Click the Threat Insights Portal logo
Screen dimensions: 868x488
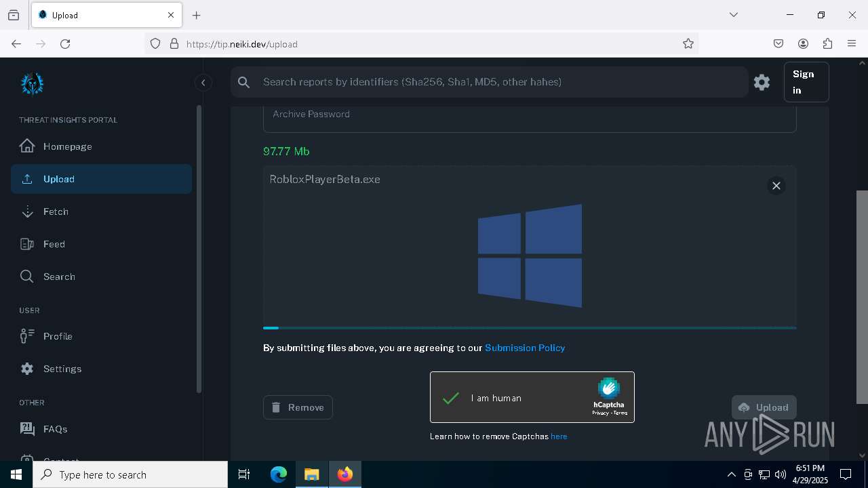32,84
